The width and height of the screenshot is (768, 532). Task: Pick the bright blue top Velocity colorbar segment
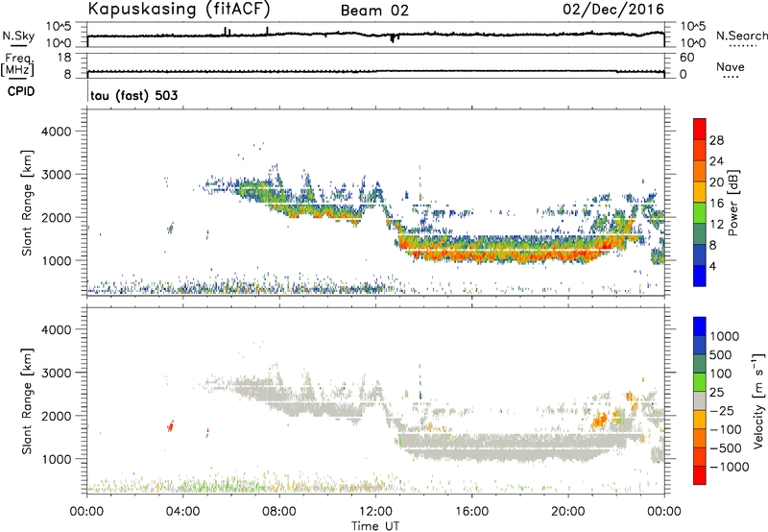700,326
